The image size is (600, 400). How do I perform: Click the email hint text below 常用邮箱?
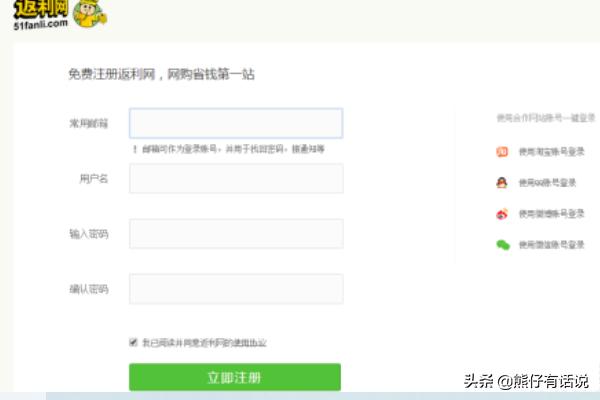[228, 149]
